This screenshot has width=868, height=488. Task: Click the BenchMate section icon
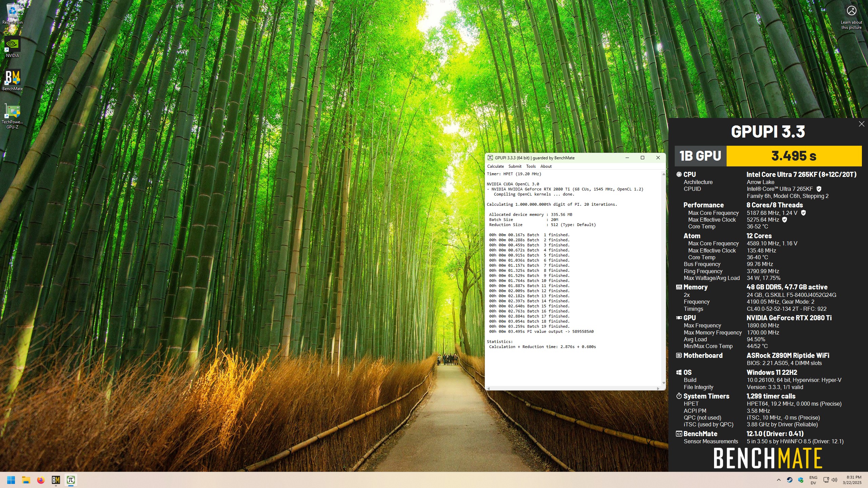tap(679, 434)
